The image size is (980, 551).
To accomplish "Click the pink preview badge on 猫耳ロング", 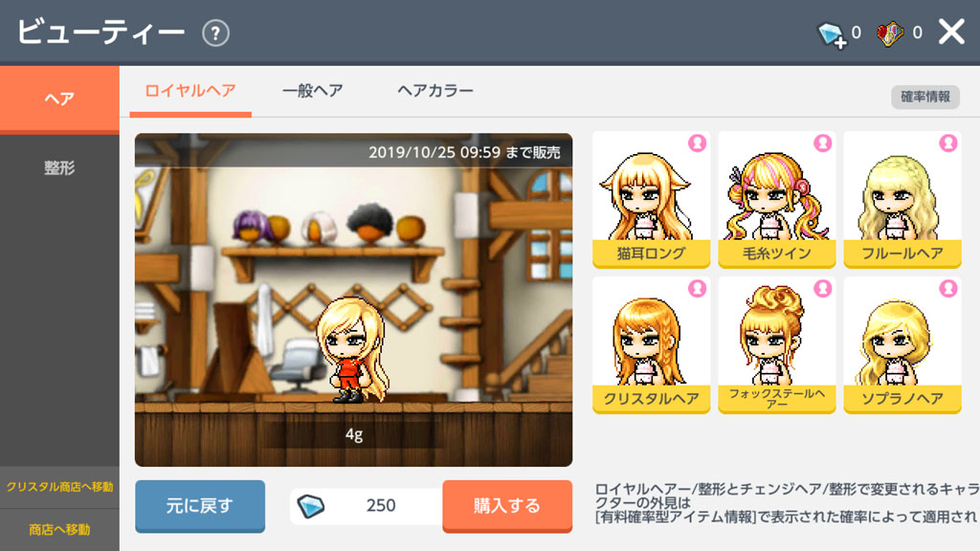I will (697, 143).
